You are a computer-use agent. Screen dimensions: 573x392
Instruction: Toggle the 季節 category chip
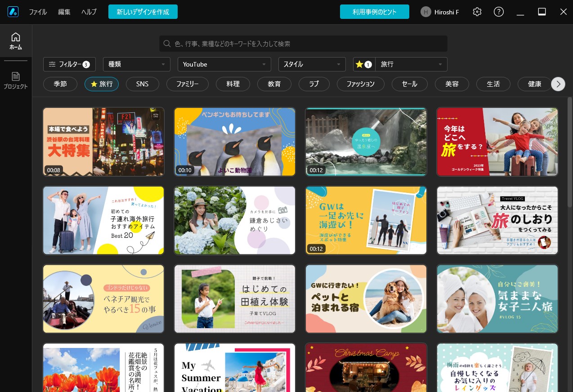pyautogui.click(x=60, y=84)
